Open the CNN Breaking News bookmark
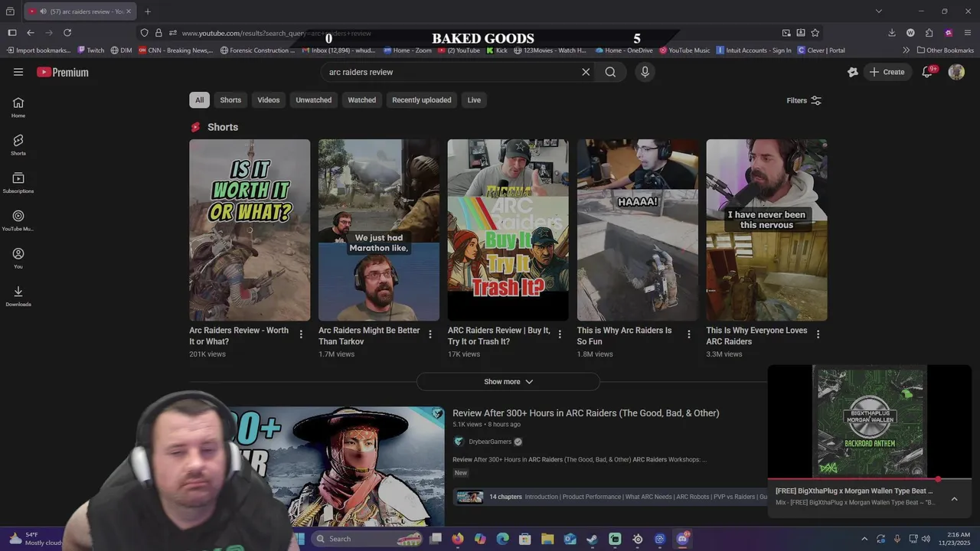Screen dimensions: 980x551 coord(176,51)
